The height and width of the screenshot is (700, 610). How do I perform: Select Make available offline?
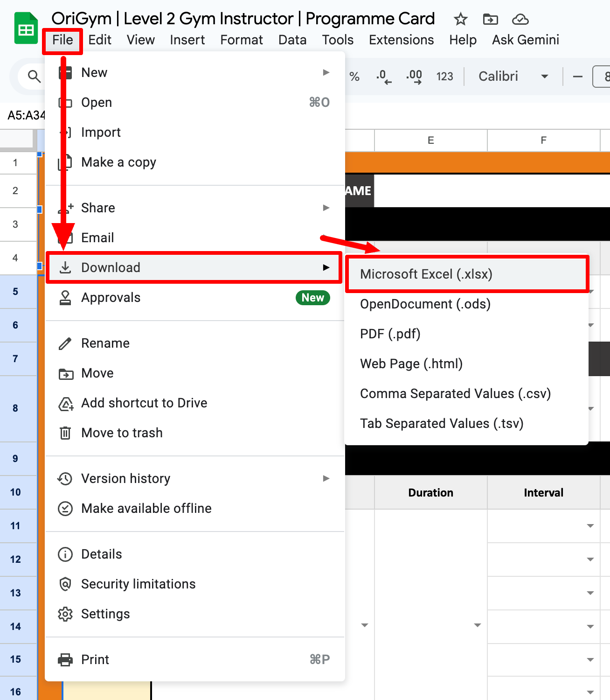pyautogui.click(x=195, y=508)
